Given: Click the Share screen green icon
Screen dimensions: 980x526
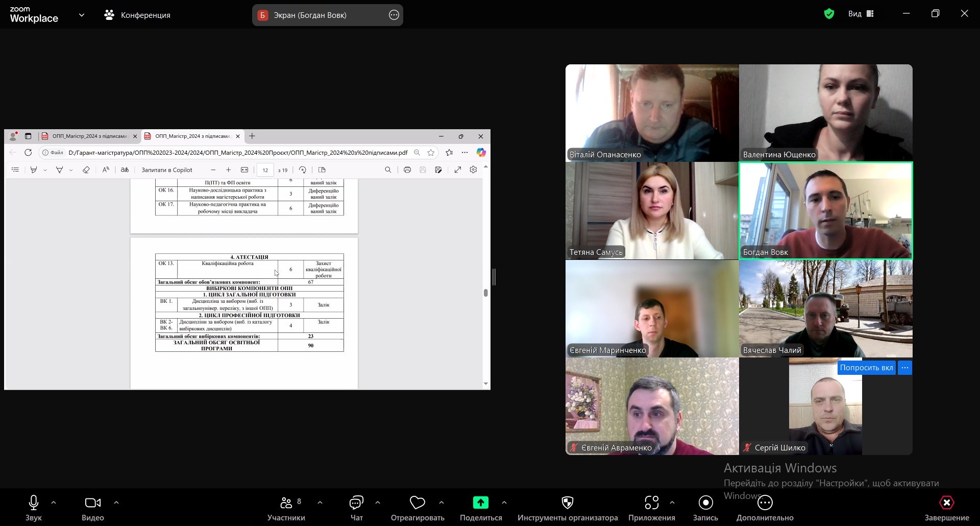Looking at the screenshot, I should click(480, 503).
